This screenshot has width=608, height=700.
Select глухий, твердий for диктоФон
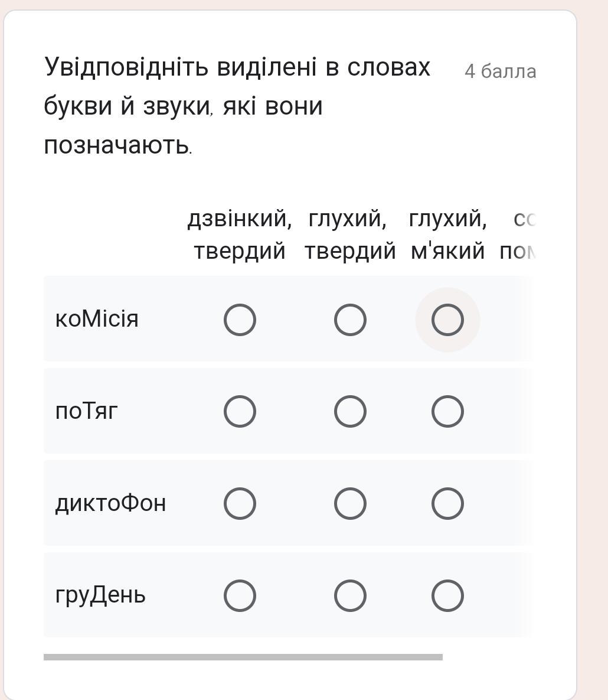350,503
